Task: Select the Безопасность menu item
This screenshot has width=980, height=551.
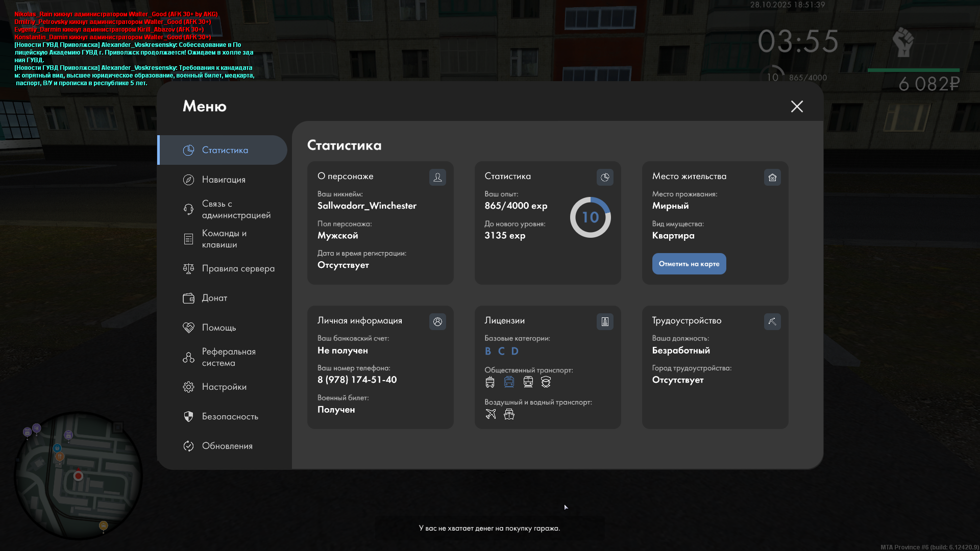Action: [x=230, y=416]
